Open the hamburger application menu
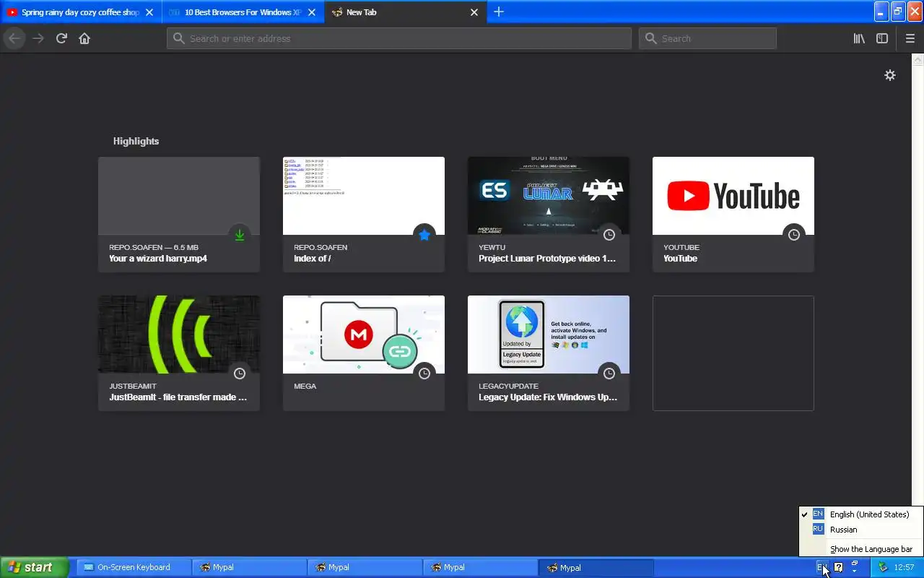The image size is (924, 578). [910, 38]
